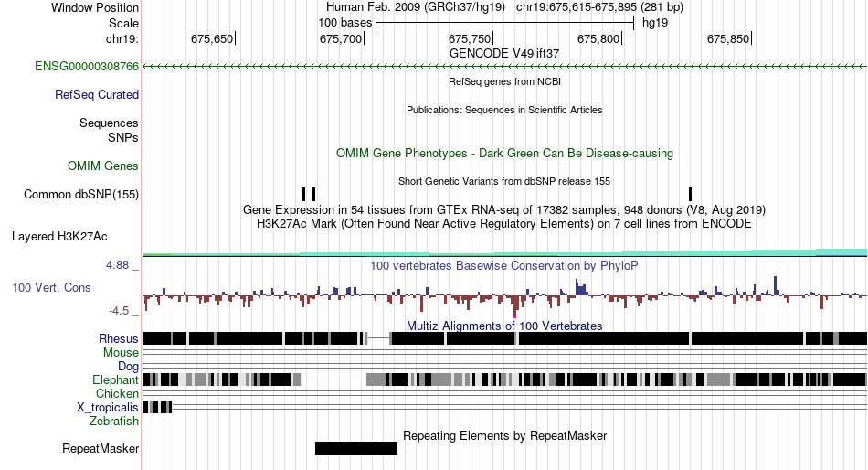This screenshot has height=470, width=868.
Task: Click the chr19:675,615-675,895 position text
Action: (x=599, y=7)
